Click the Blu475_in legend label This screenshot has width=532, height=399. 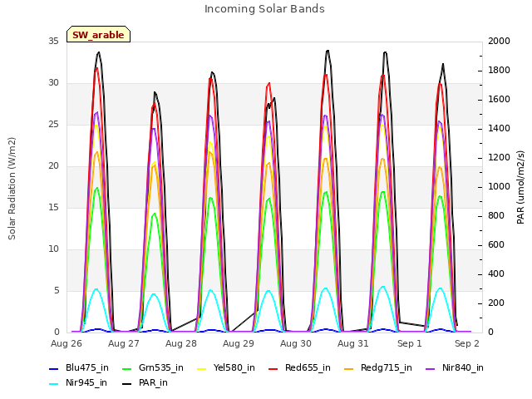[87, 367]
